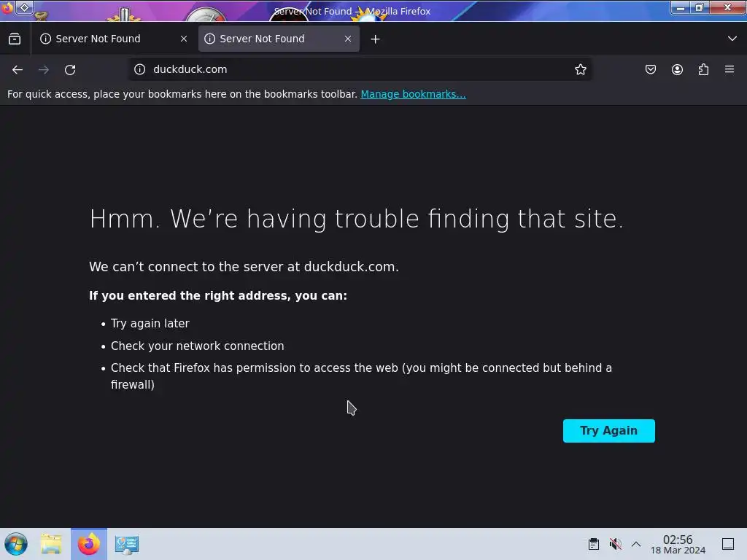The image size is (747, 560).
Task: Open Firefox View from tab bar
Action: 15,39
